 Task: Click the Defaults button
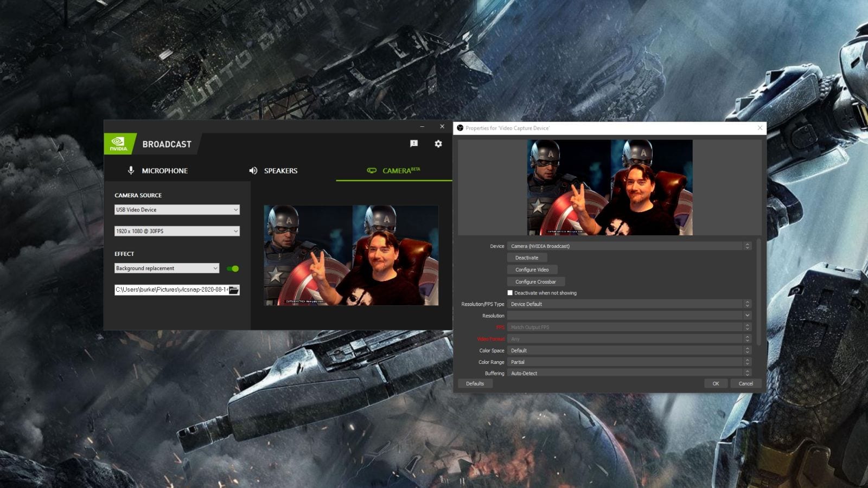(475, 383)
